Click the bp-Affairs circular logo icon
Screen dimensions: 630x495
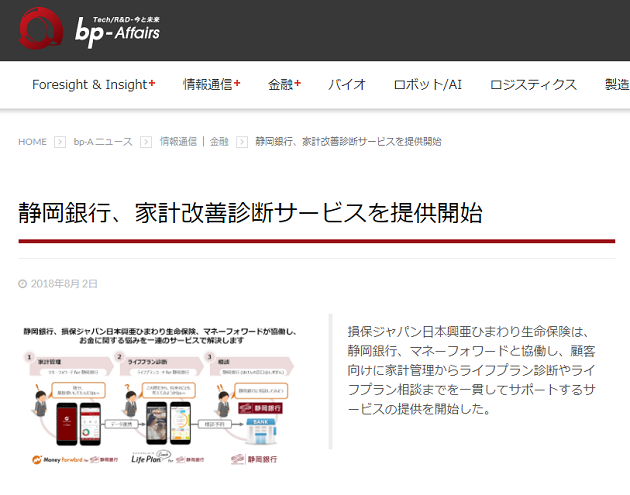pyautogui.click(x=43, y=28)
